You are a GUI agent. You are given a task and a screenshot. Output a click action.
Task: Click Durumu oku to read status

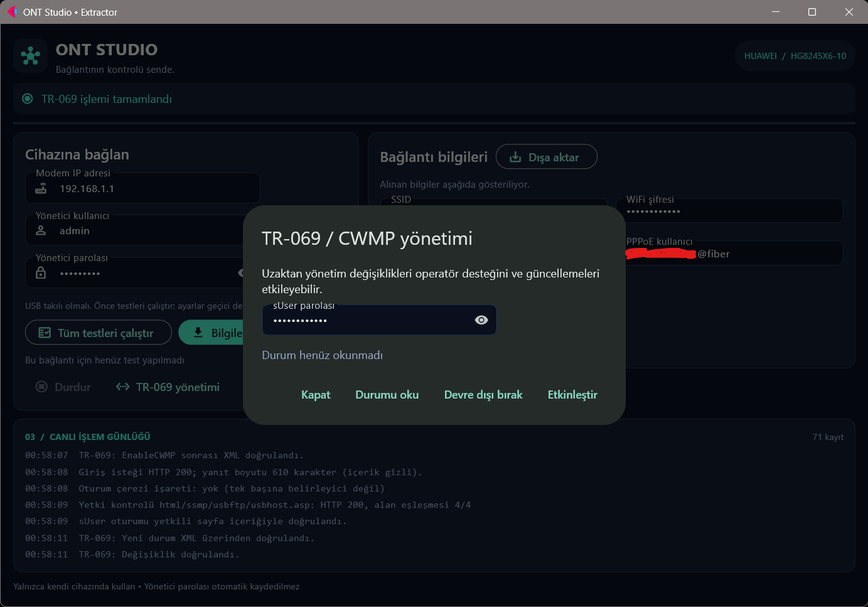tap(387, 395)
